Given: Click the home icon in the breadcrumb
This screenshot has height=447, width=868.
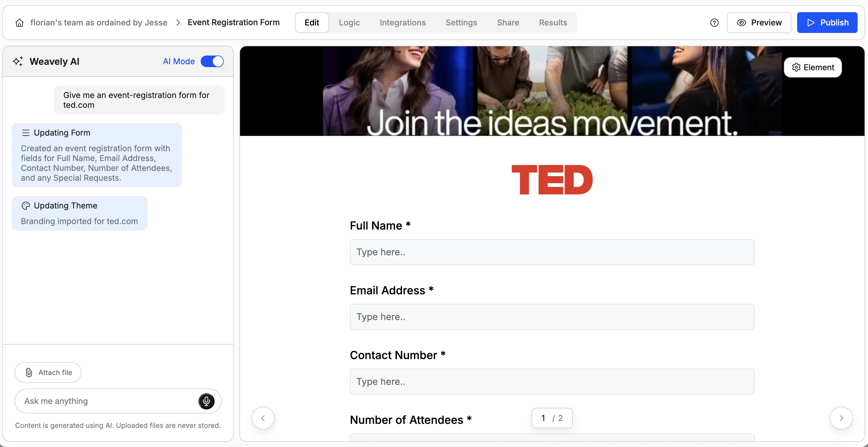Looking at the screenshot, I should 19,22.
